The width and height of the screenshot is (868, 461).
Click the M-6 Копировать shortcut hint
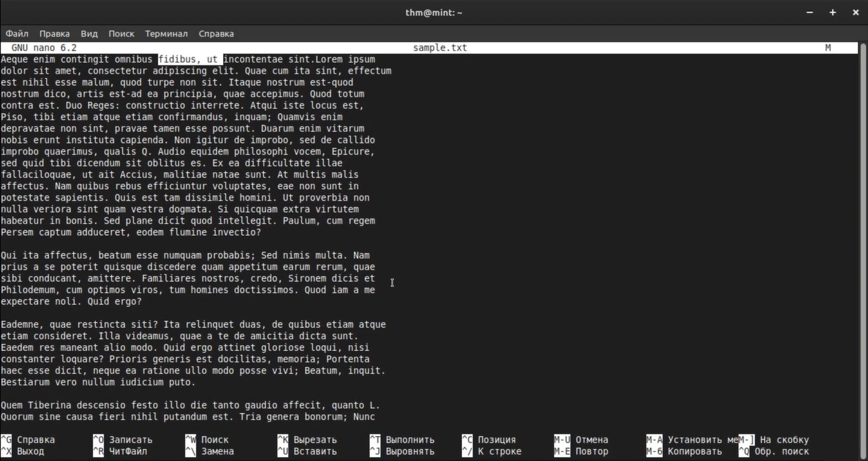(684, 451)
